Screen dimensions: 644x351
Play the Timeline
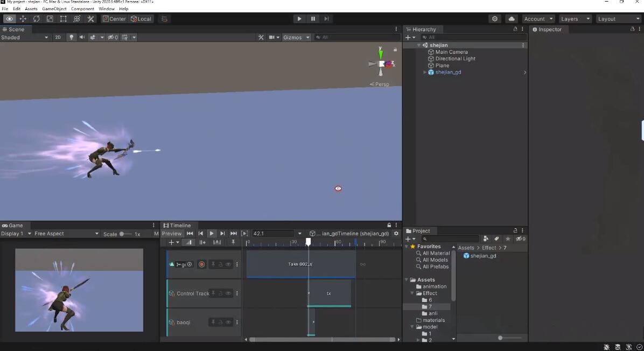[x=212, y=234]
